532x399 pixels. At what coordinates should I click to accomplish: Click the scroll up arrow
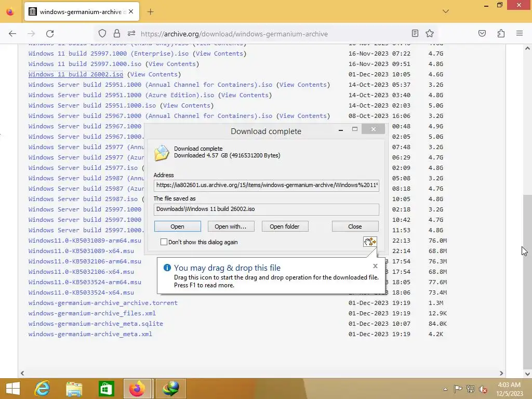pyautogui.click(x=527, y=48)
